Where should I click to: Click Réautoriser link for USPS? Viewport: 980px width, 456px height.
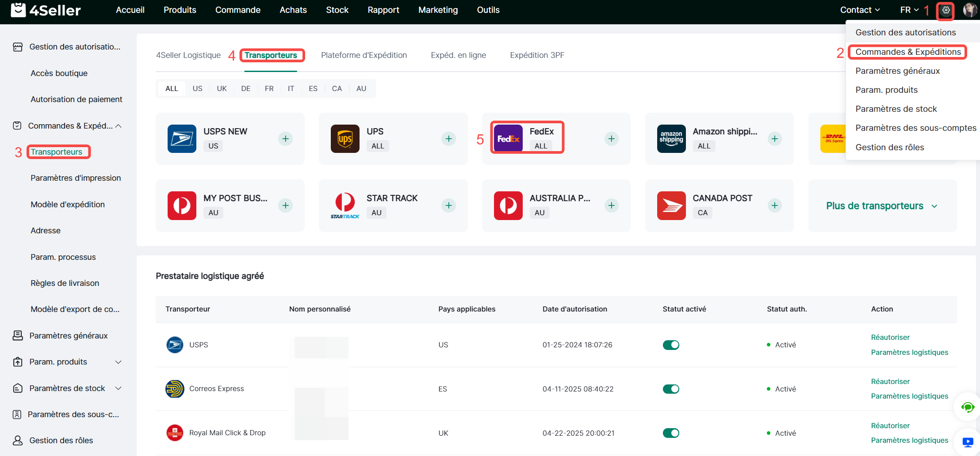[x=890, y=337]
